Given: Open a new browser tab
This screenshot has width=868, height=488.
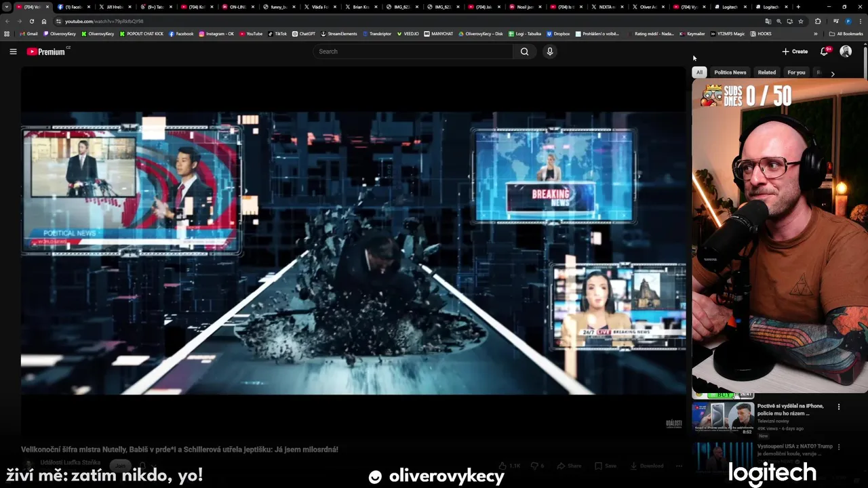Looking at the screenshot, I should pos(798,7).
